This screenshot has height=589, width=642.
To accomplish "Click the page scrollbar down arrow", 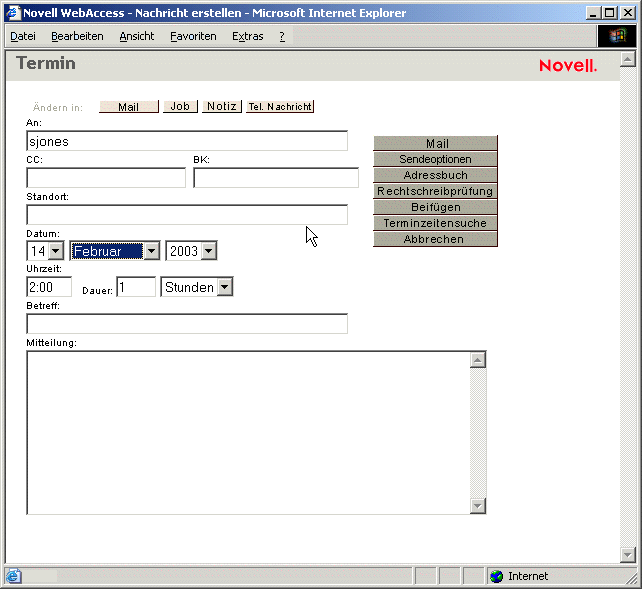I will [628, 555].
